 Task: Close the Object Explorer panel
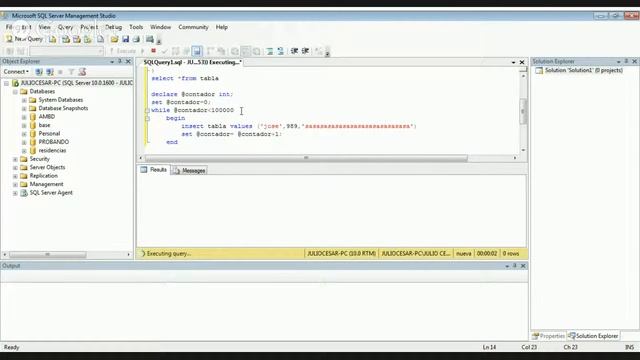coord(128,61)
